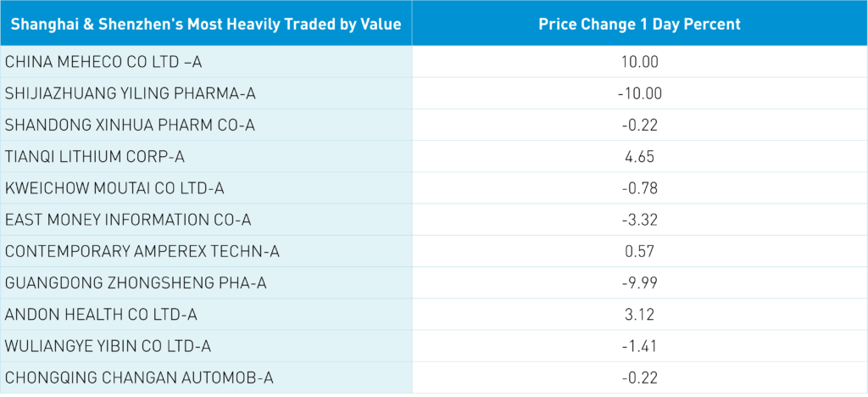Select CONTEMPORARY AMPEREX TECHN-A cell
The image size is (868, 397).
[x=142, y=251]
